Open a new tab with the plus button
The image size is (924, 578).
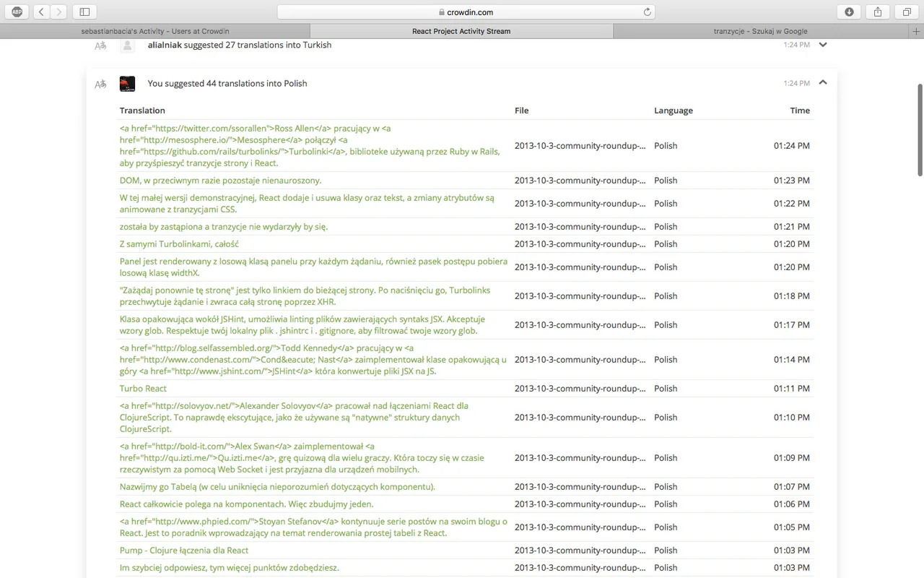[x=917, y=31]
